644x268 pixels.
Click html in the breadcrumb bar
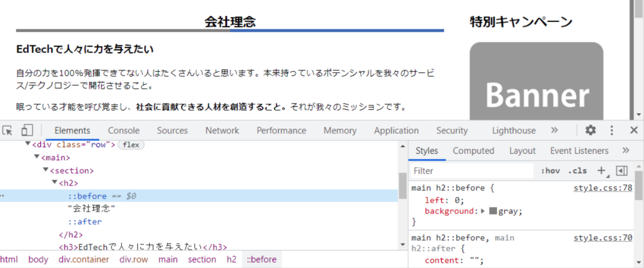[x=9, y=259]
